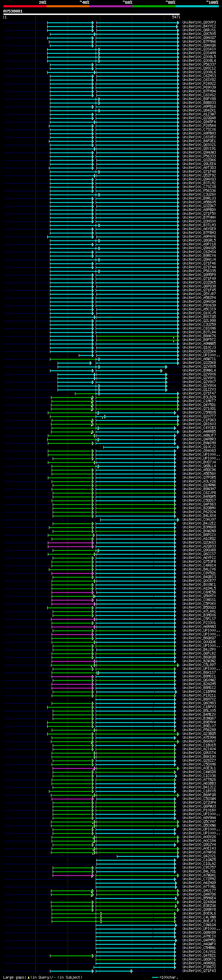Click the cyan ~100% identity legend bar
This screenshot has width=222, height=980.
tap(197, 6)
